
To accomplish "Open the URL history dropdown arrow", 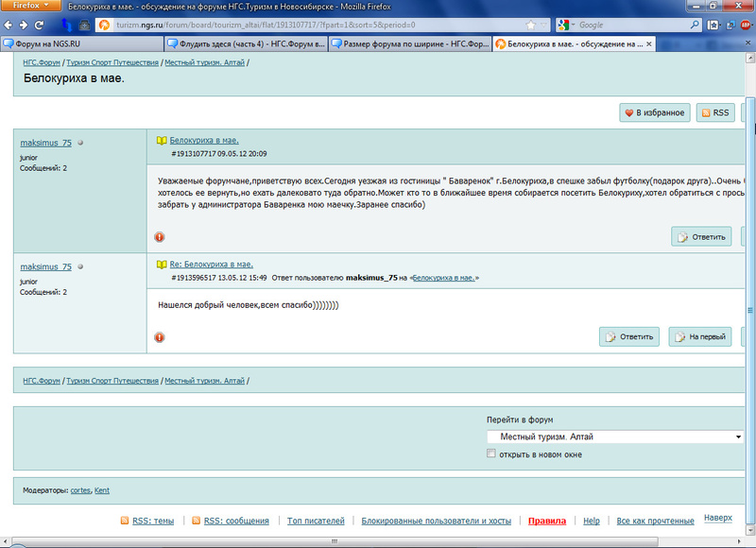I will pos(544,26).
